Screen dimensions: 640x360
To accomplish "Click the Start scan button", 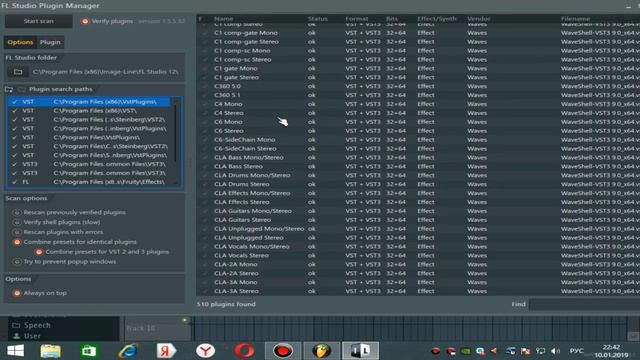I will (x=38, y=21).
